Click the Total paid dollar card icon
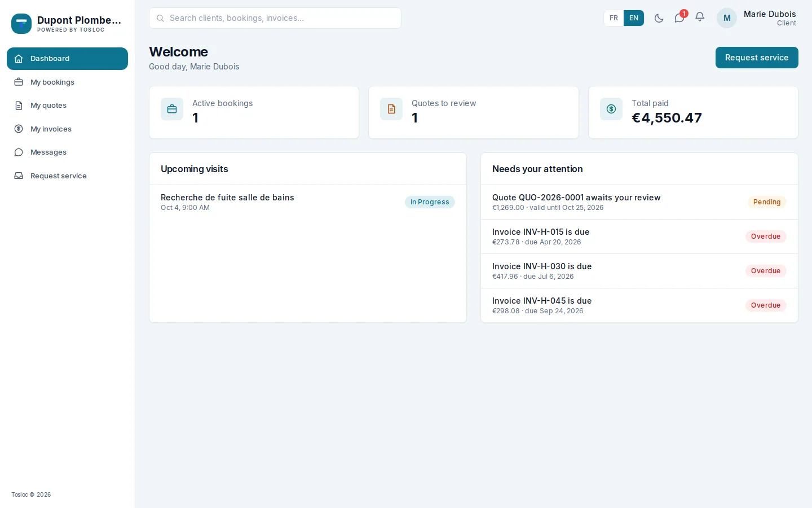 611,109
